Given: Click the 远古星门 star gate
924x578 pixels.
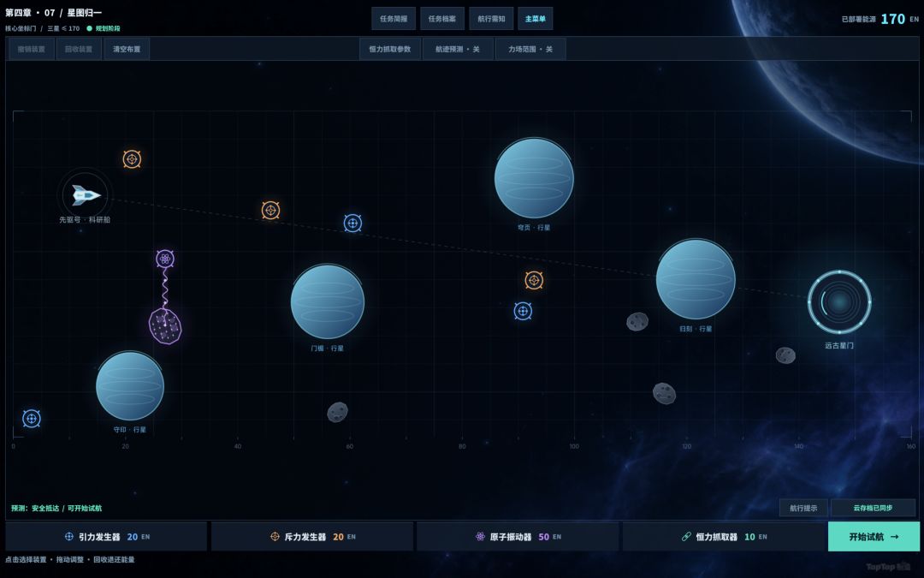Looking at the screenshot, I should 839,302.
